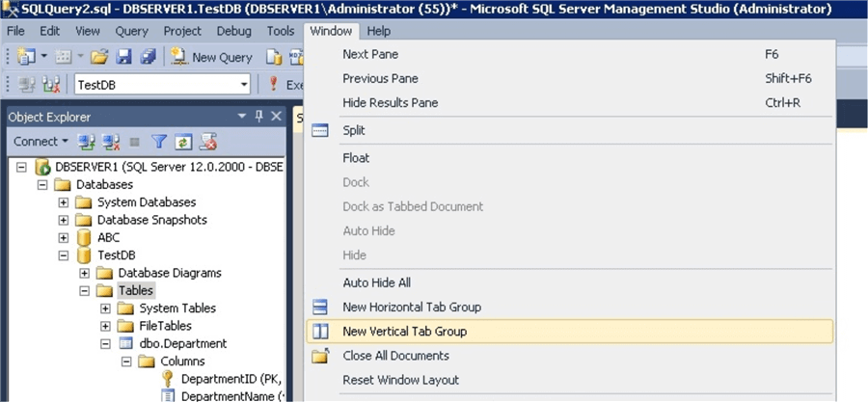Click the New Query button

click(x=211, y=57)
